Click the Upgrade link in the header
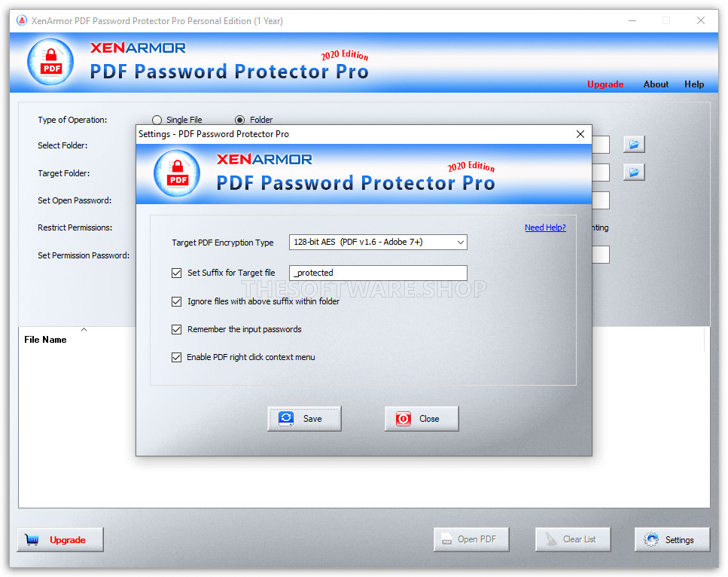The height and width of the screenshot is (577, 728). [x=605, y=84]
